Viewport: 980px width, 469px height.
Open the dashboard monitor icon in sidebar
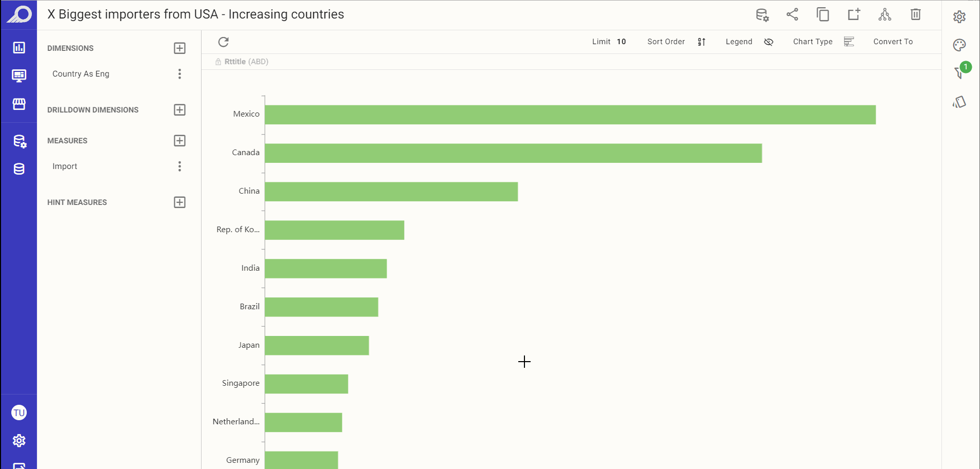pos(19,76)
